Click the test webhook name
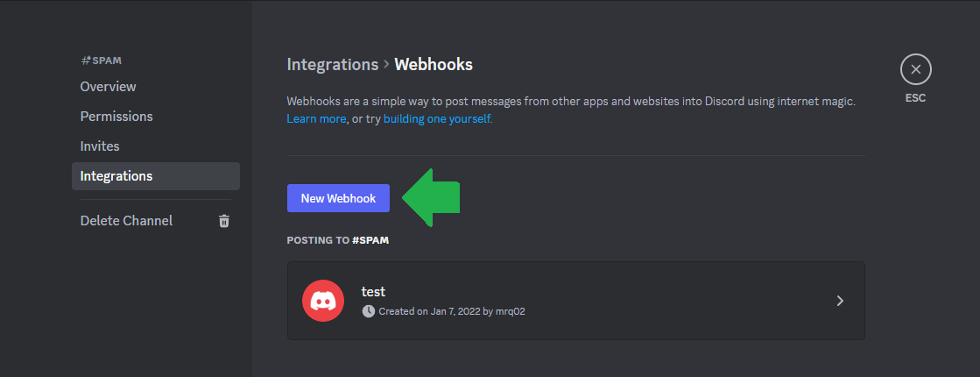980x377 pixels. [373, 291]
